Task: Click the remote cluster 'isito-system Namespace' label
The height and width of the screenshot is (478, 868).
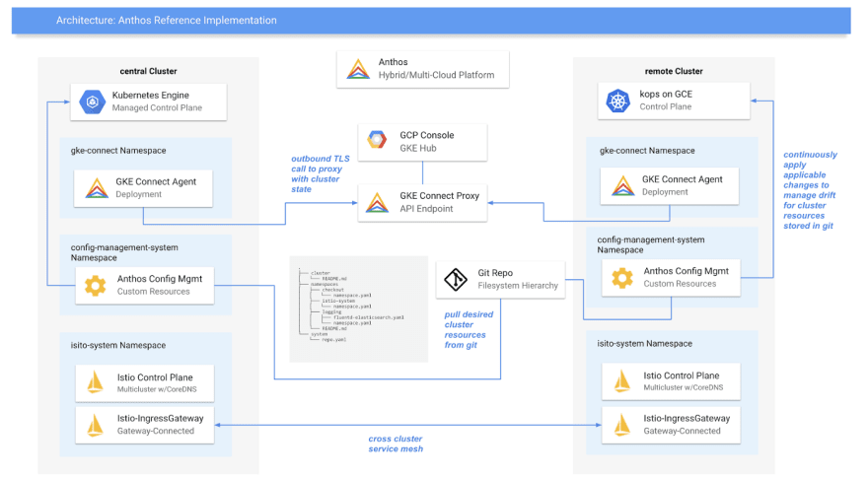Action: tap(644, 344)
